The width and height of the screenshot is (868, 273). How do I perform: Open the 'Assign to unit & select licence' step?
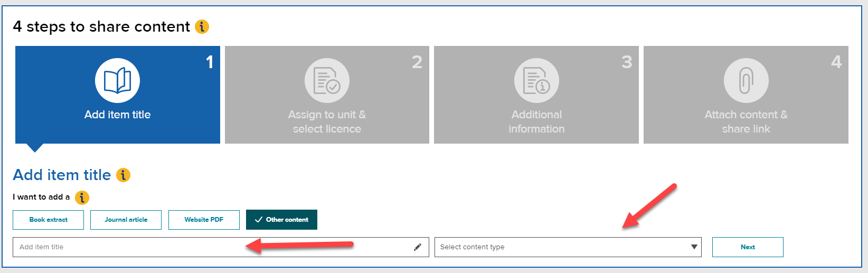click(x=327, y=95)
